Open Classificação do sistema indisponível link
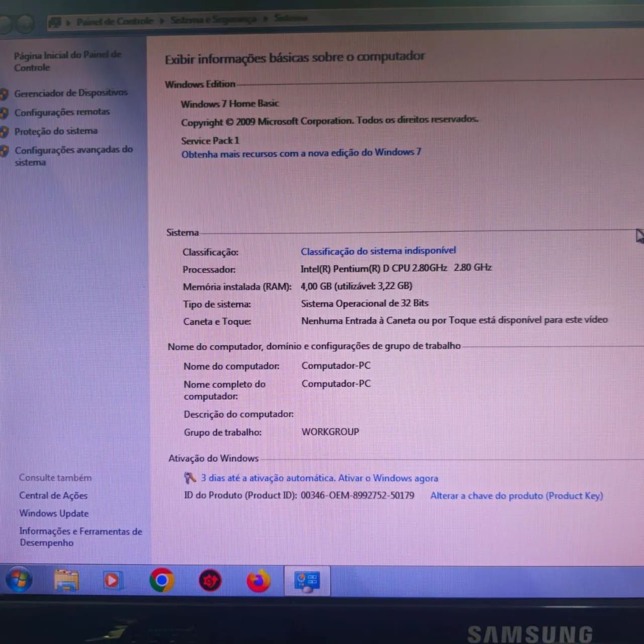 click(x=378, y=251)
